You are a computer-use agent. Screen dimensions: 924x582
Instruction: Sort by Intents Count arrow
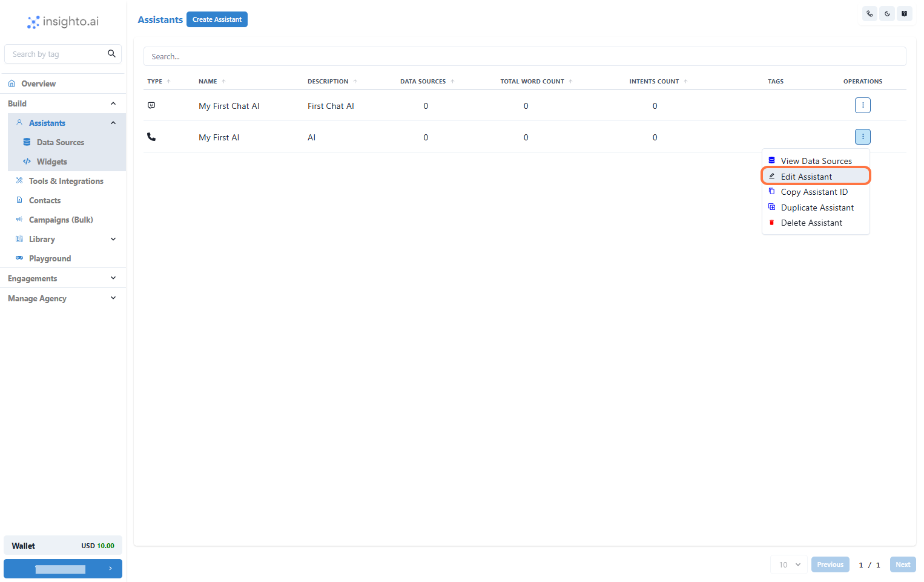coord(685,82)
